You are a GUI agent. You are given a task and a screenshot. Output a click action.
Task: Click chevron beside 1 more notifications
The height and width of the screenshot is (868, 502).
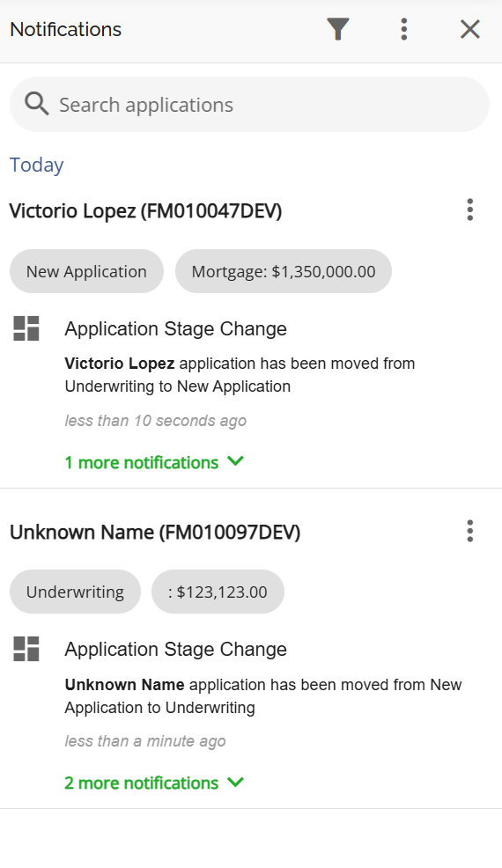click(x=235, y=461)
